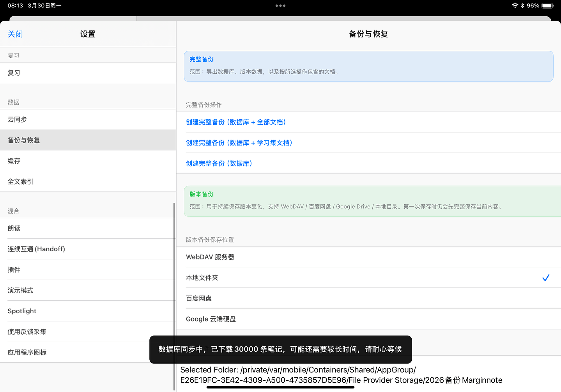Tap 创建完整备份 (数据库 + 学习集文档)
This screenshot has height=392, width=561.
coord(239,143)
